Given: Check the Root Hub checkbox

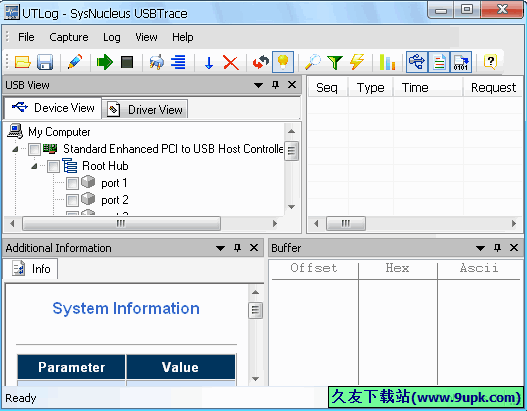Looking at the screenshot, I should coord(53,166).
